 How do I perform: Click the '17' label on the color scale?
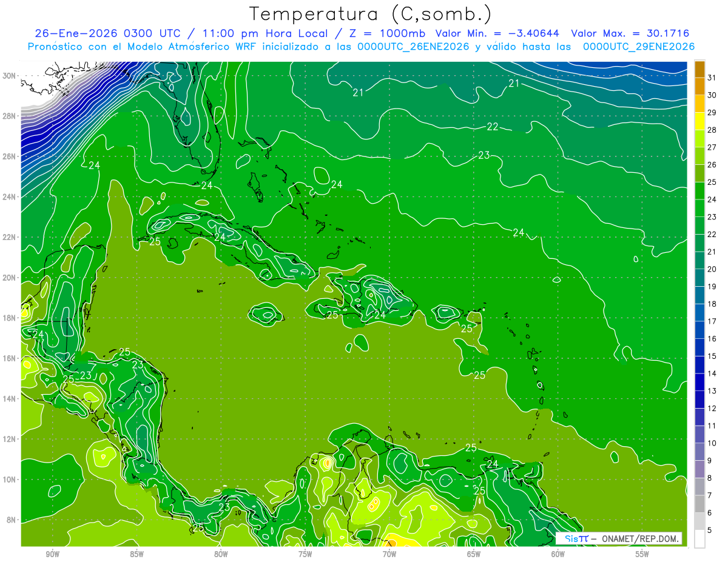(x=712, y=321)
